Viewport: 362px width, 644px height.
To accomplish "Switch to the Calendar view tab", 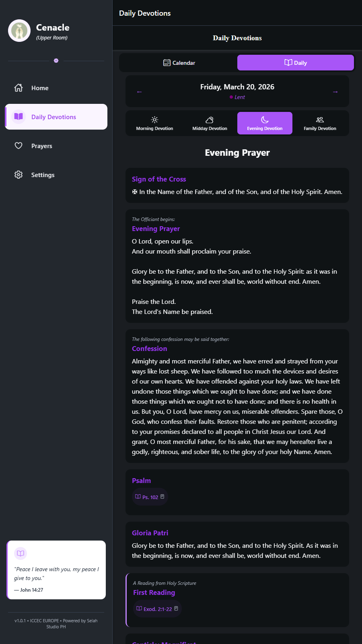I will click(x=179, y=63).
